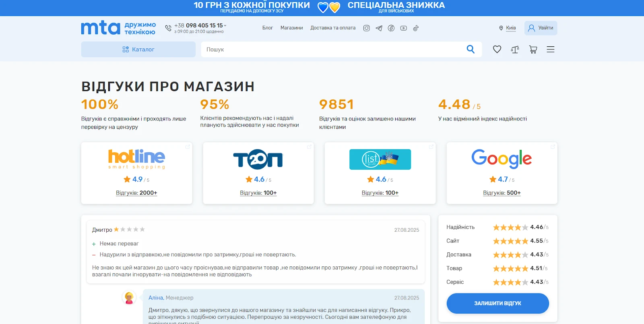Viewport: 644px width, 324px height.
Task: Open Hotline Відгуків: 2000+ link
Action: pos(136,193)
